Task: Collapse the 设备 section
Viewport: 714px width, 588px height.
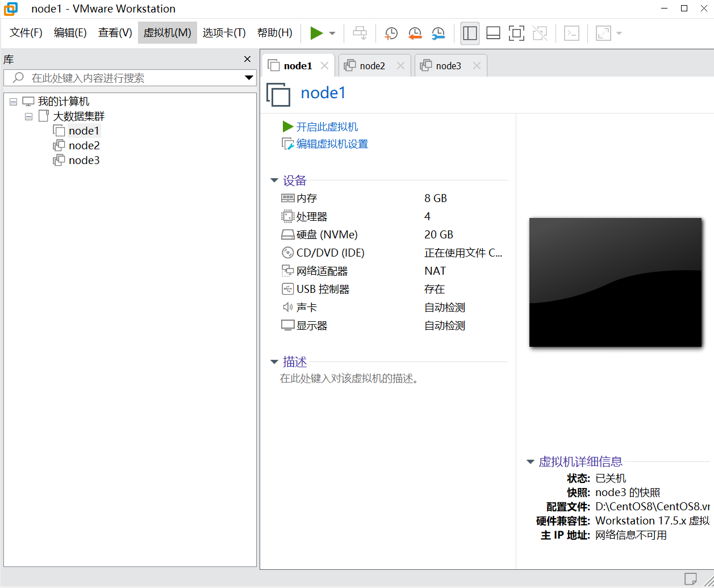Action: [x=274, y=180]
